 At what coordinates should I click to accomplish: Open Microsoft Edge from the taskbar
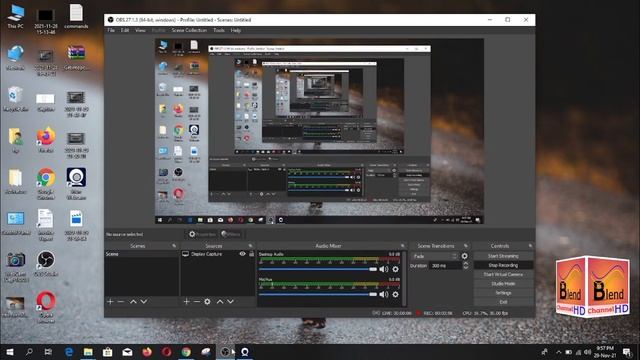[69, 352]
